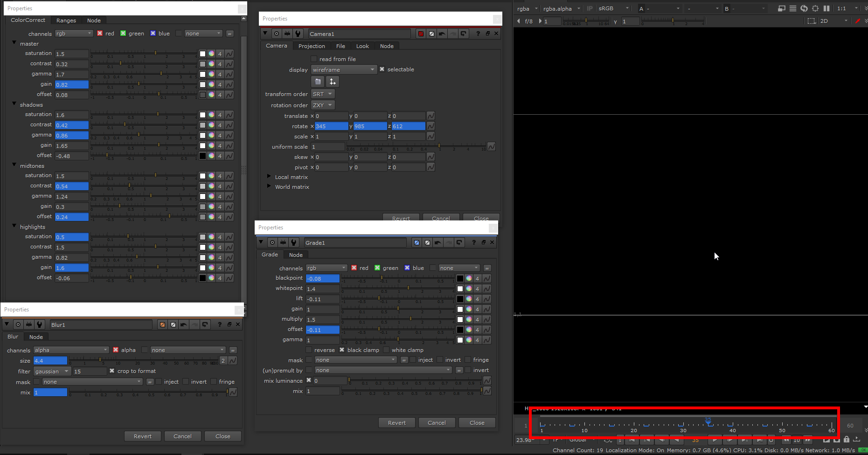
Task: Click the Grade1 wrench icon
Action: (x=294, y=242)
